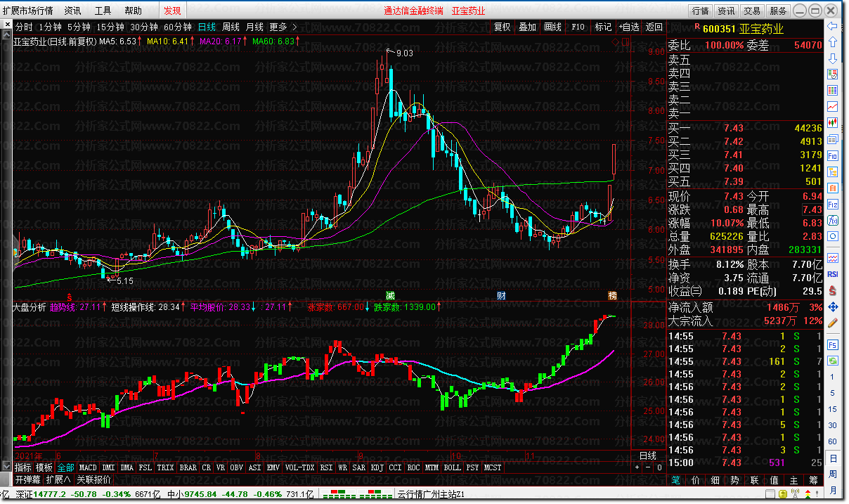849x504 pixels.
Task: Open the f(x) formula icon
Action: point(833,220)
